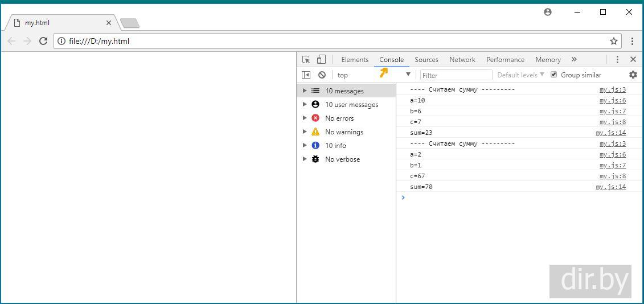Show more DevTools tabs chevron
644x304 pixels.
point(574,59)
